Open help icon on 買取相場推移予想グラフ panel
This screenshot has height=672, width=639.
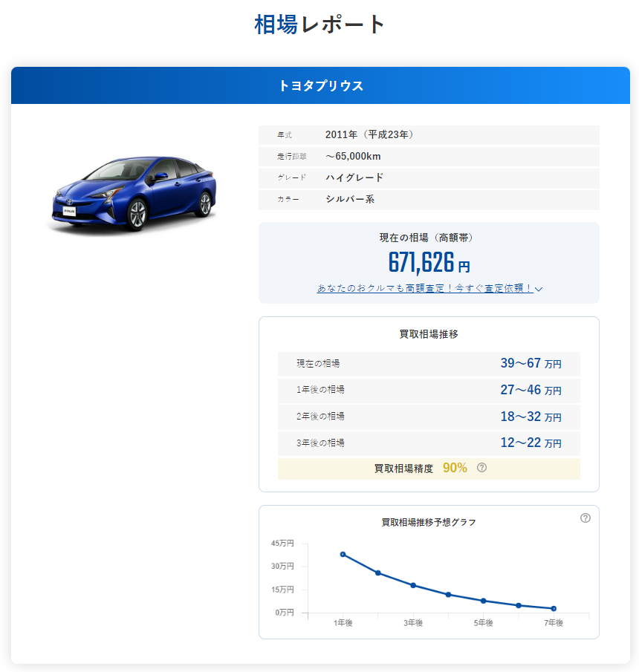(586, 518)
